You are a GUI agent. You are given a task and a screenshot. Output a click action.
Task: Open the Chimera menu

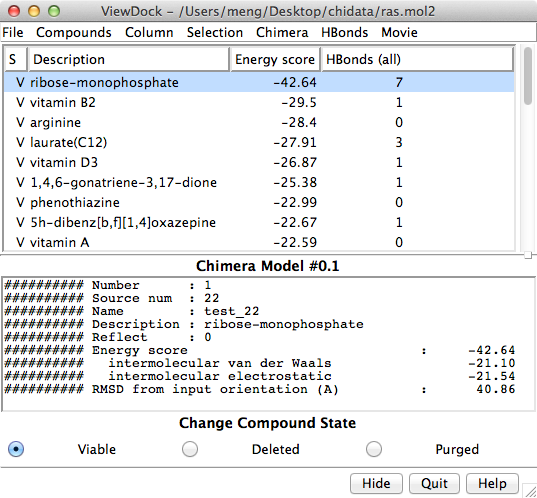(282, 33)
